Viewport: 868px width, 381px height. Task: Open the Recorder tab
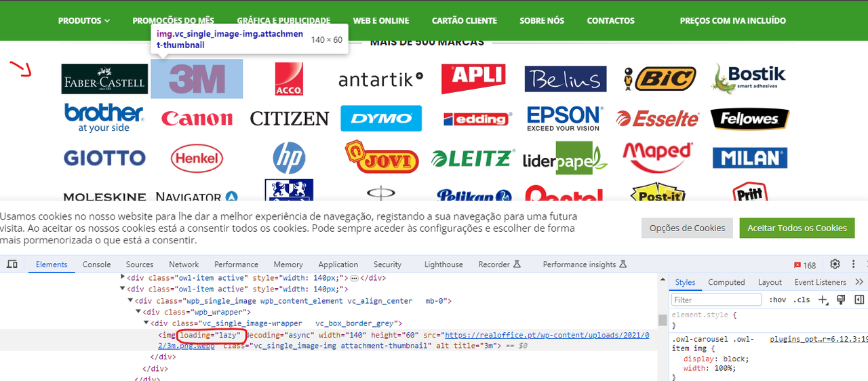[x=499, y=264]
